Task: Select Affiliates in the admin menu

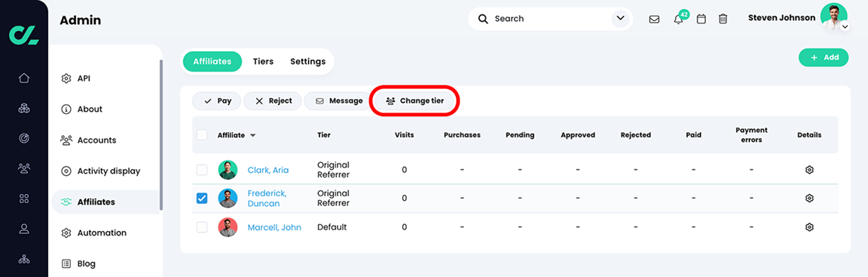Action: pyautogui.click(x=105, y=202)
